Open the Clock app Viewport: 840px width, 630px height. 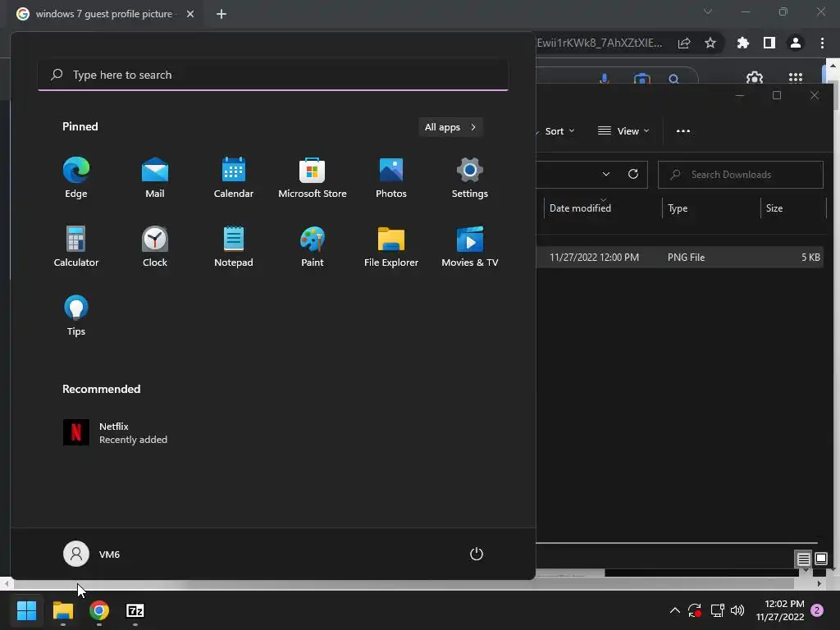click(155, 247)
